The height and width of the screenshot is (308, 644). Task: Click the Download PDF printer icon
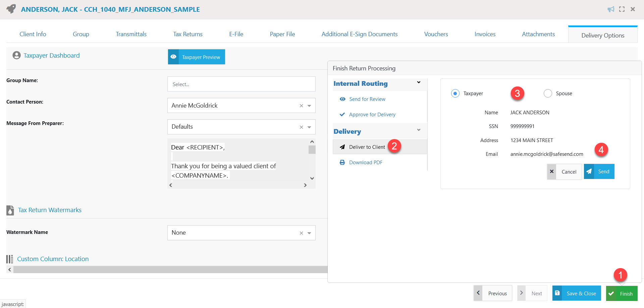342,162
